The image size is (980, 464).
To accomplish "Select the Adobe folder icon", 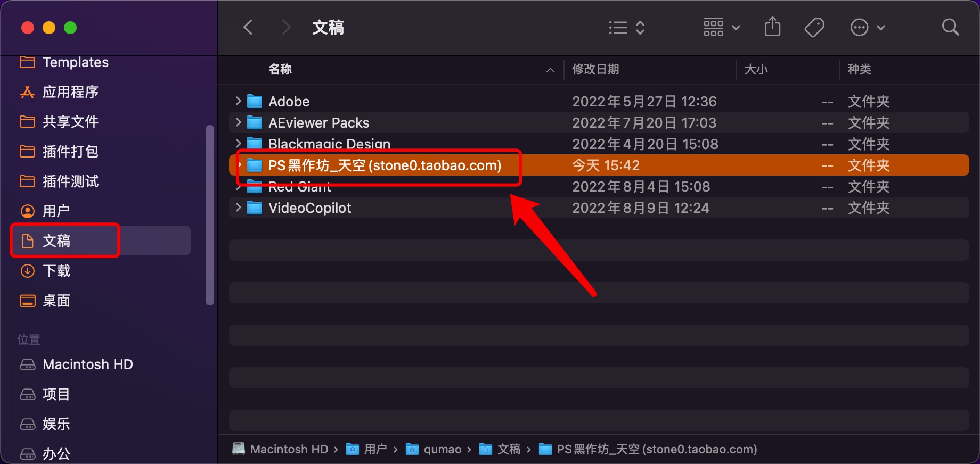I will 255,101.
